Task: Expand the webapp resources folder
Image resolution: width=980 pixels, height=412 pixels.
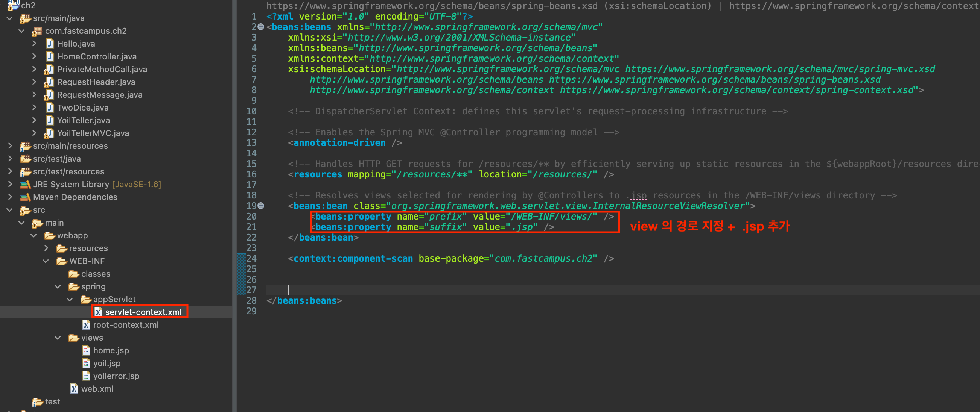Action: click(46, 248)
